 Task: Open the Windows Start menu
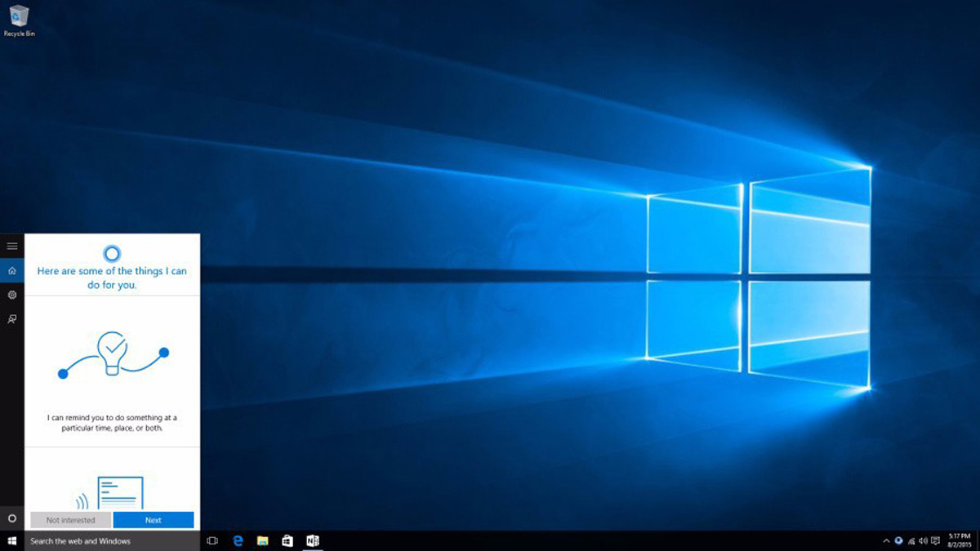tap(12, 541)
